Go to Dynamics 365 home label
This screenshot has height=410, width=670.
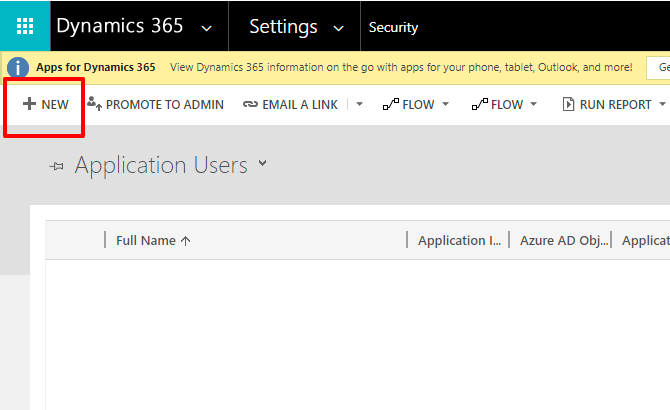click(119, 27)
